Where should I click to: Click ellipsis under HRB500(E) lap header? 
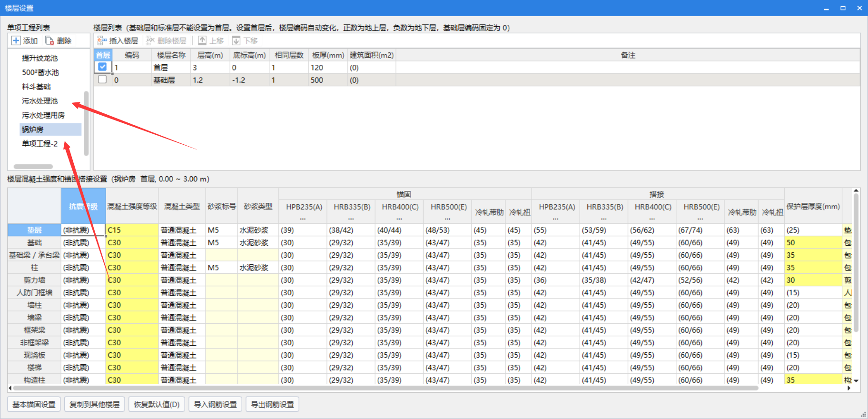700,219
